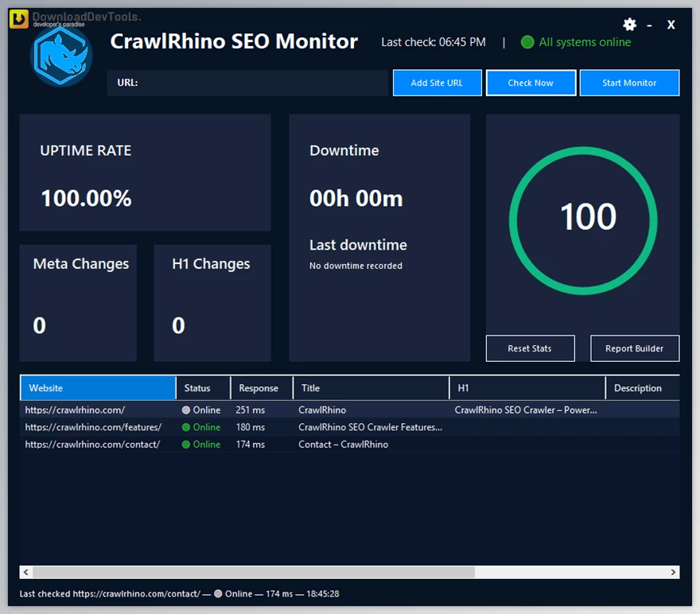Click the left arrow of horizontal scrollbar
This screenshot has width=700, height=614.
pyautogui.click(x=25, y=572)
